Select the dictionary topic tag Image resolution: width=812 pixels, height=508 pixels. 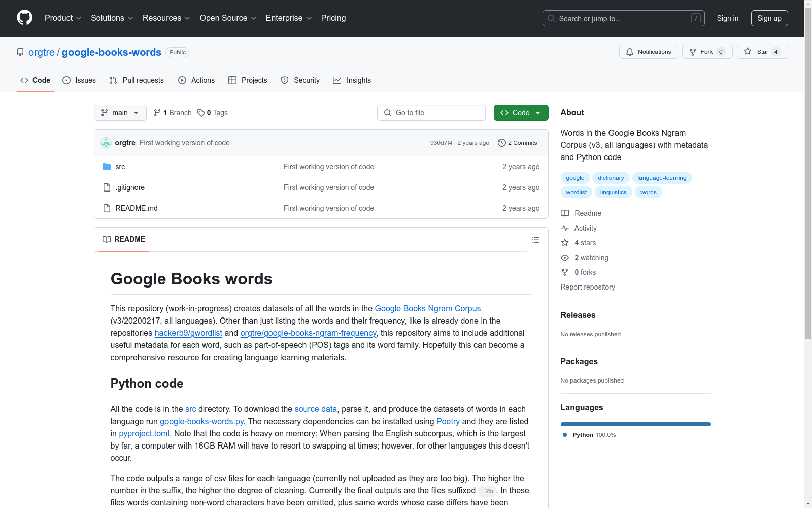click(x=611, y=178)
